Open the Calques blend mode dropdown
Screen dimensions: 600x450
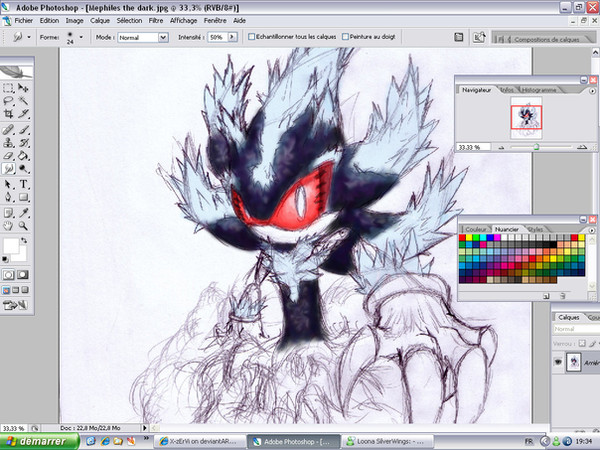tap(576, 329)
